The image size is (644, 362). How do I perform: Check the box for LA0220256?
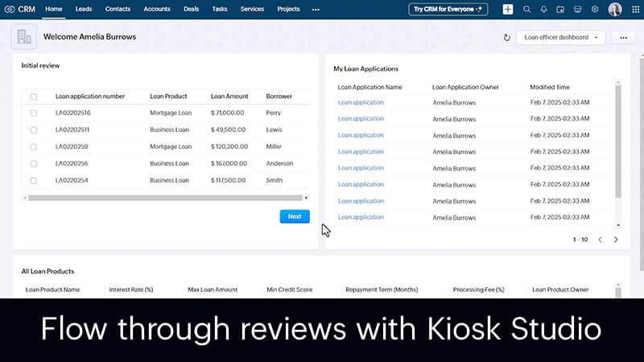34,163
